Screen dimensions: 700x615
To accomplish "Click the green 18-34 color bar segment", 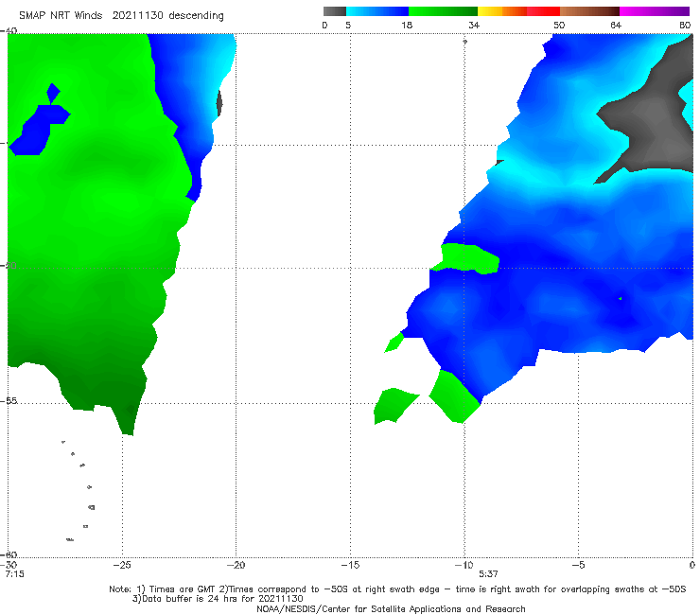I will [444, 11].
